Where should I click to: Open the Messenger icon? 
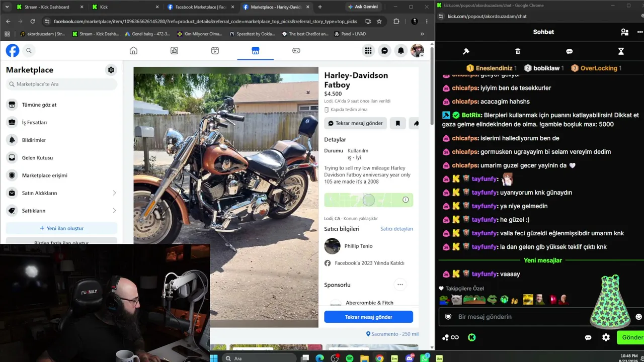[384, 50]
